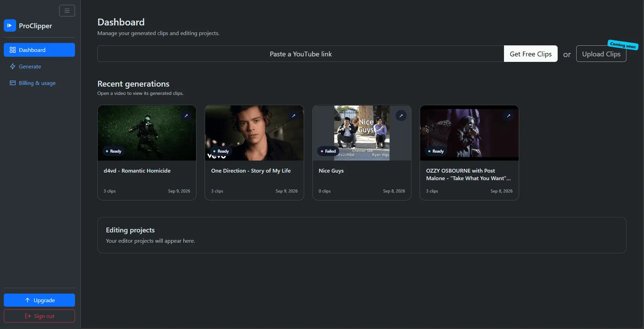
Task: Click the Coming soon badge
Action: [623, 45]
